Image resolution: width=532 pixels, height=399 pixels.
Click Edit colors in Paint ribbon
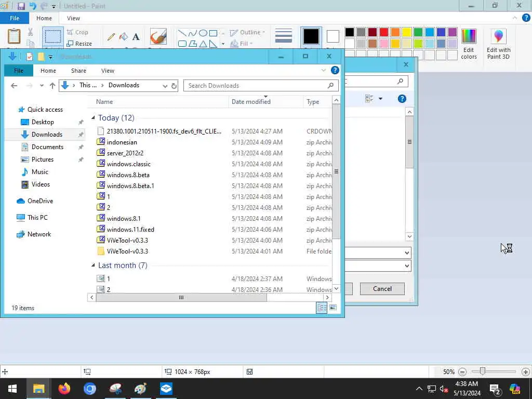(x=469, y=44)
